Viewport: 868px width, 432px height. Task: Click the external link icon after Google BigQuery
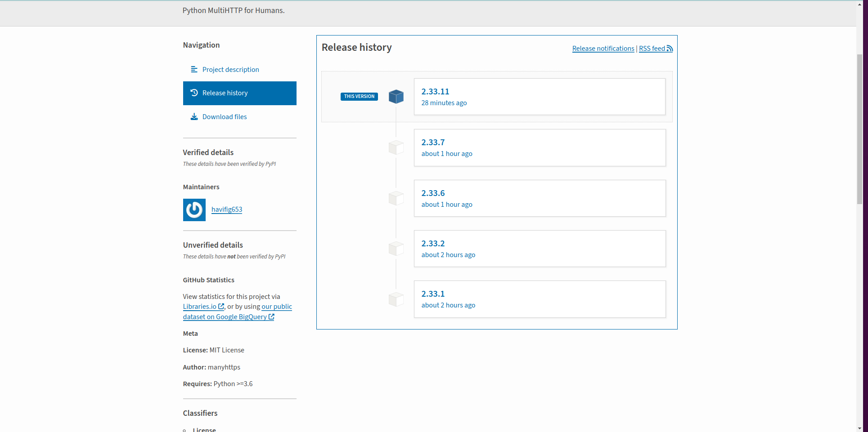(271, 317)
